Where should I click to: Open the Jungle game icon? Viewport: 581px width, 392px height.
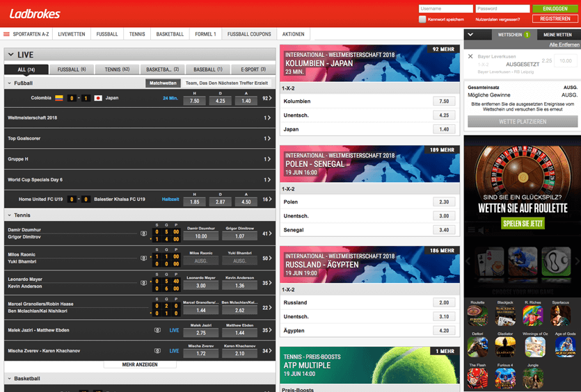click(533, 378)
